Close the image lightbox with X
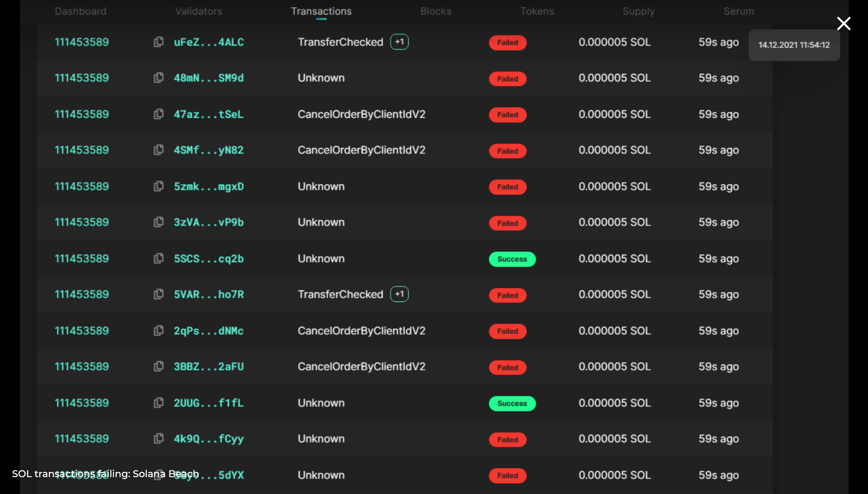Screen dimensions: 868x494 coord(843,24)
